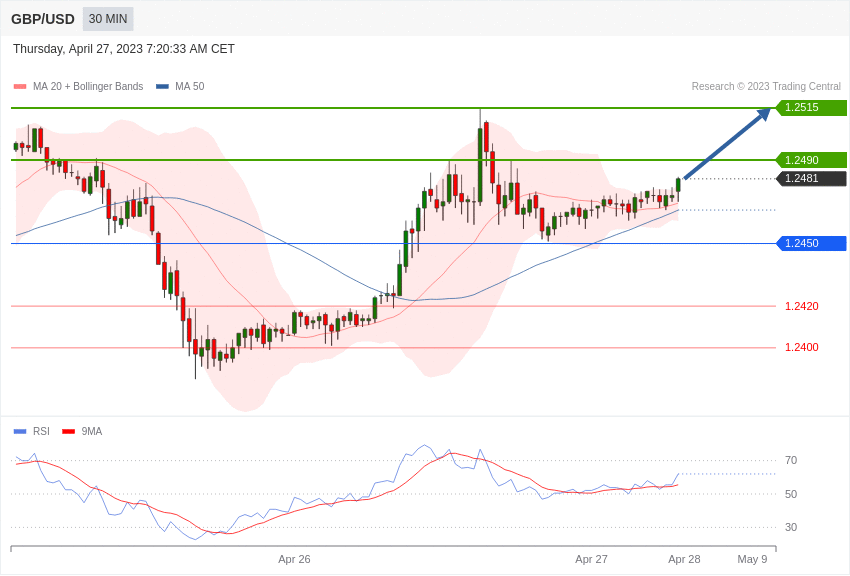Click the 30 MIN timeframe badge
This screenshot has height=576, width=850.
pos(108,19)
